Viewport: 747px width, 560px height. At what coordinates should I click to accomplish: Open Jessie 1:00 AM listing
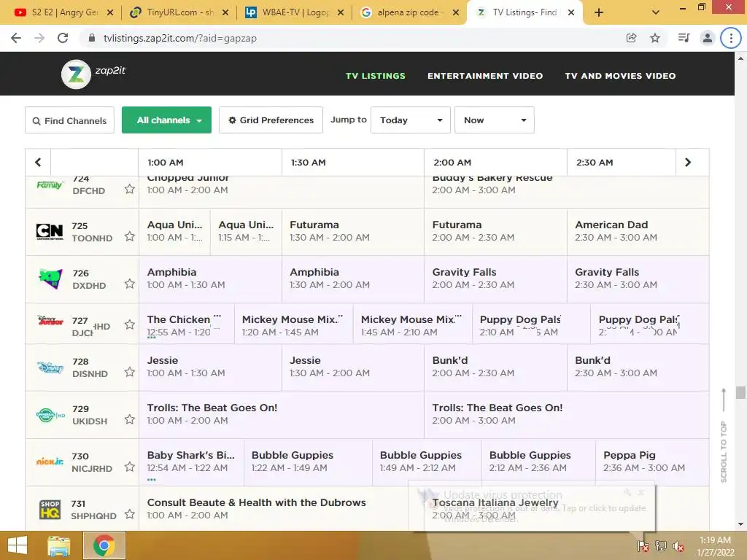pyautogui.click(x=211, y=367)
